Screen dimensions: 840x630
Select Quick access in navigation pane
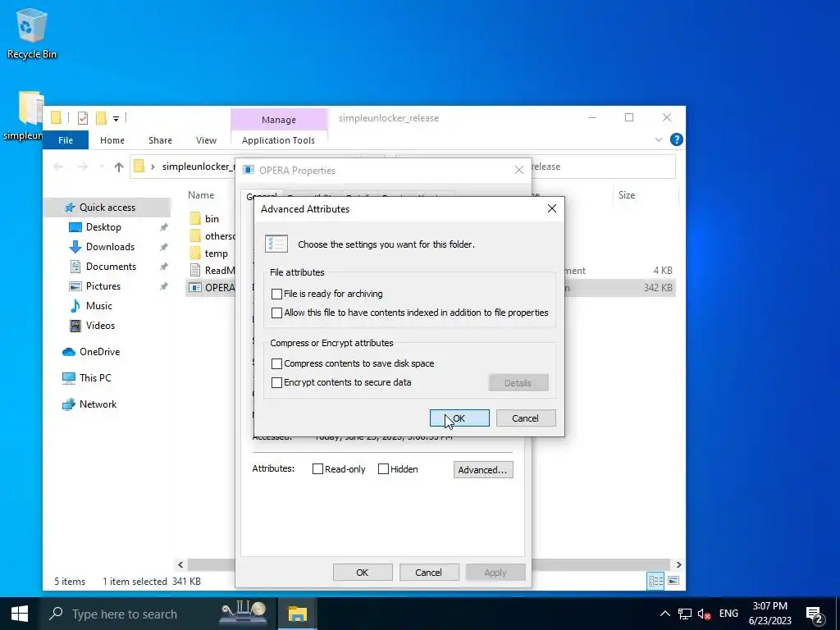click(107, 208)
